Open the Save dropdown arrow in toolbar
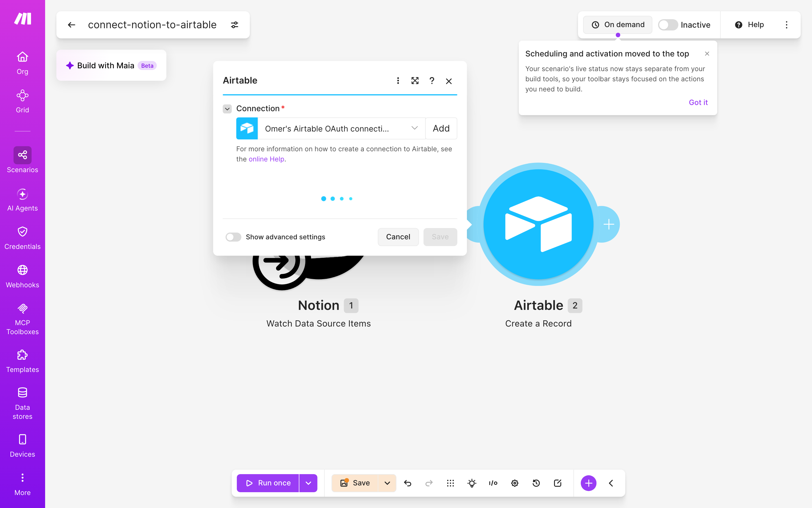Viewport: 812px width, 508px height. pos(387,483)
